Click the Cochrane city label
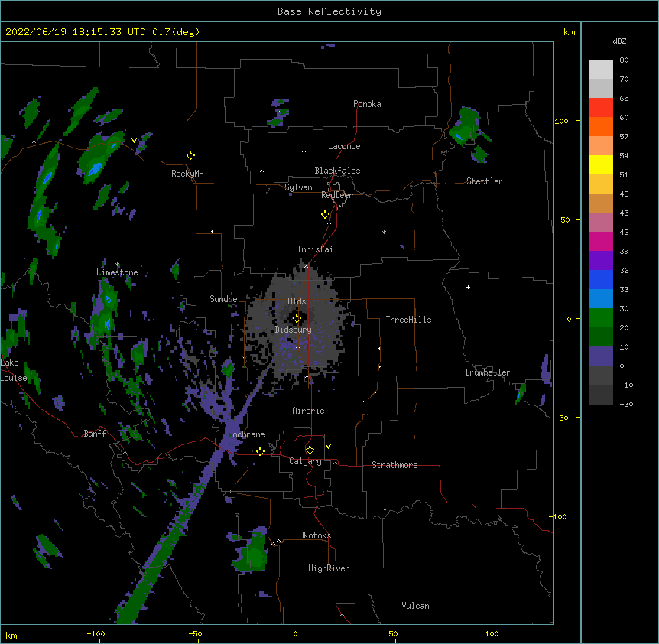The height and width of the screenshot is (644, 659). pos(246,434)
